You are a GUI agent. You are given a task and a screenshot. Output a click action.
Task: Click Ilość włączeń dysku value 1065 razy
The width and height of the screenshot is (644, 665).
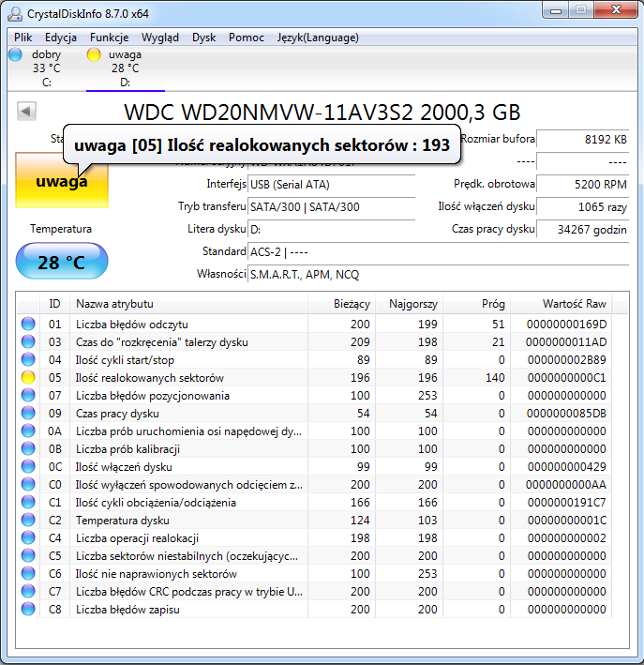582,207
